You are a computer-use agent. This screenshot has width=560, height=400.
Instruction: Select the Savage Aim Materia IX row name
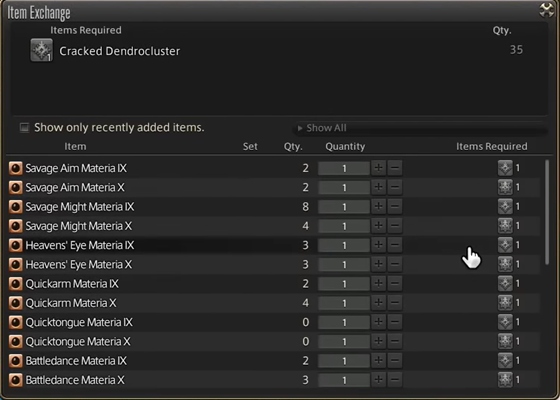(76, 168)
